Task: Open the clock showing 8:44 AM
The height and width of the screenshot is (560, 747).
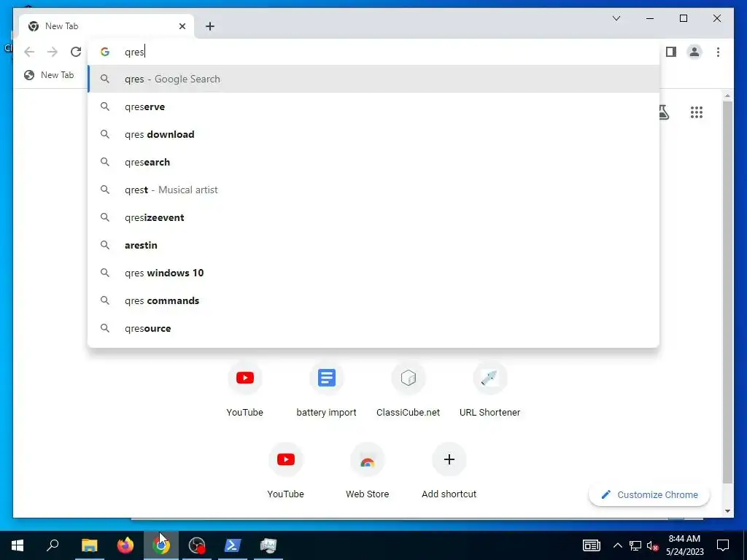Action: coord(684,545)
